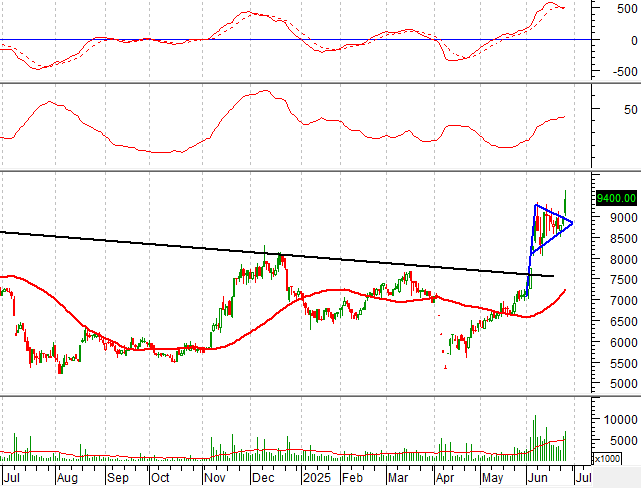Screen dimensions: 641x488
Task: Click the Apr month label on time axis
Action: point(445,477)
